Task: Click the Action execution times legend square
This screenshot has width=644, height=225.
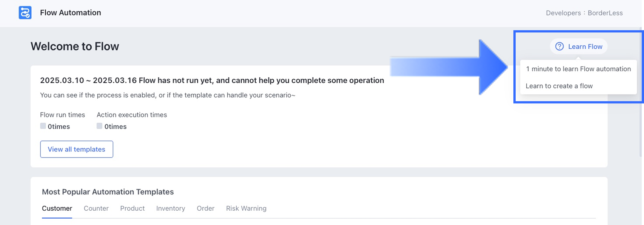Action: [99, 126]
